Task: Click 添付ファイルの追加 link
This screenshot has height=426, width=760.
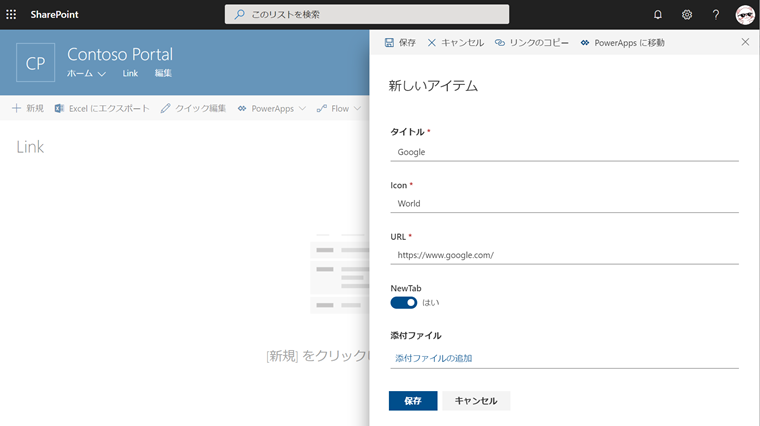Action: (x=433, y=358)
